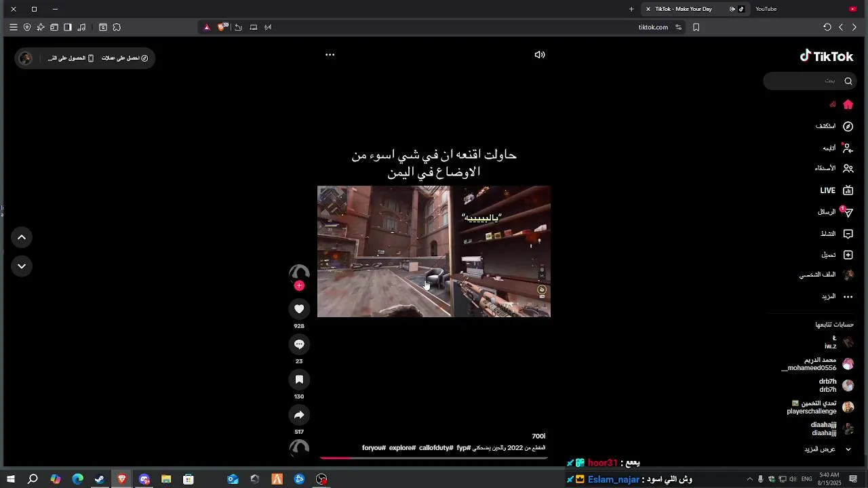Toggle the browser sidebar panel
Image resolution: width=868 pixels, height=488 pixels.
pyautogui.click(x=68, y=27)
